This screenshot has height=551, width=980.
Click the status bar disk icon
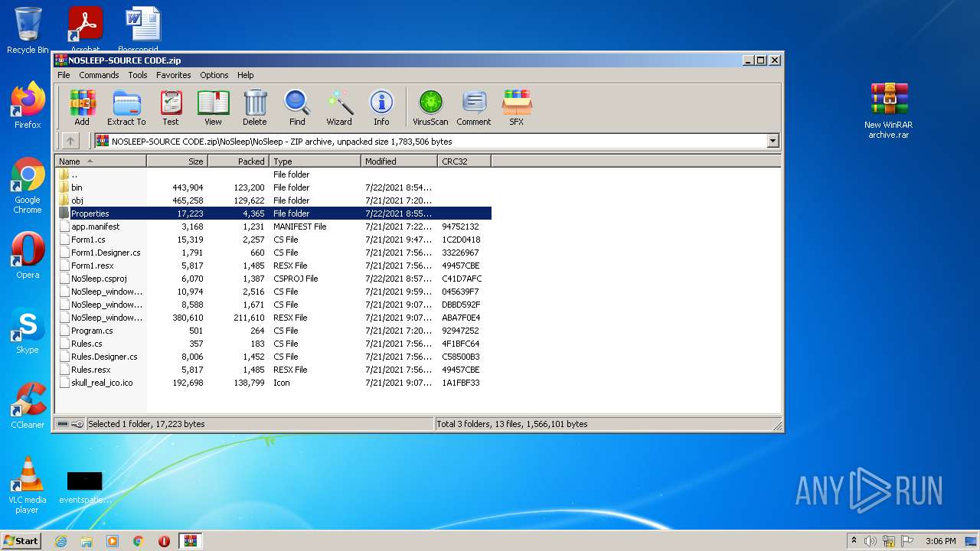[x=63, y=424]
